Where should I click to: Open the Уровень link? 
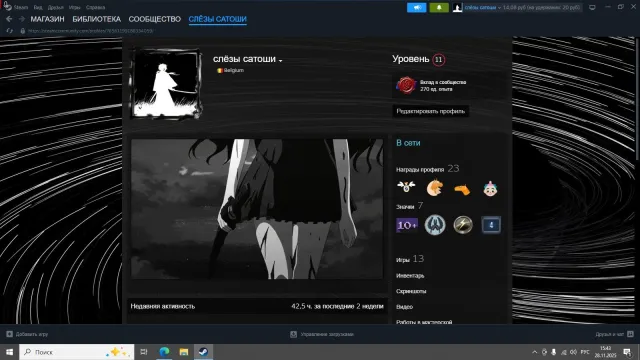(x=411, y=59)
